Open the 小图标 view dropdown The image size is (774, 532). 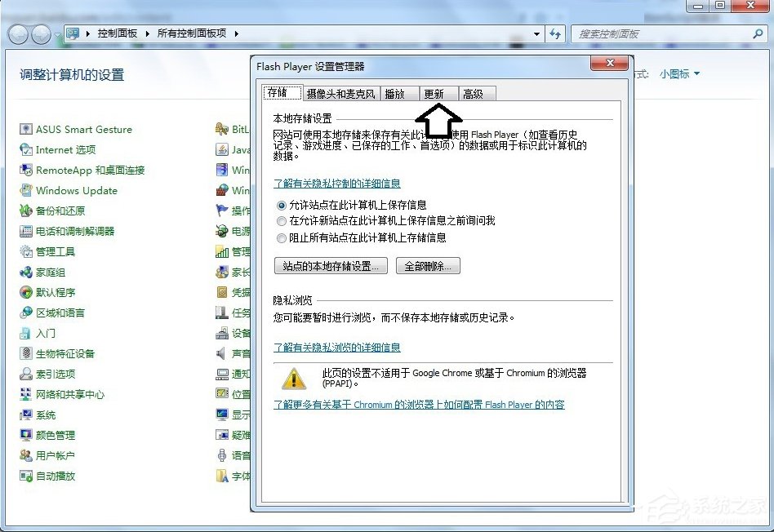(x=677, y=73)
